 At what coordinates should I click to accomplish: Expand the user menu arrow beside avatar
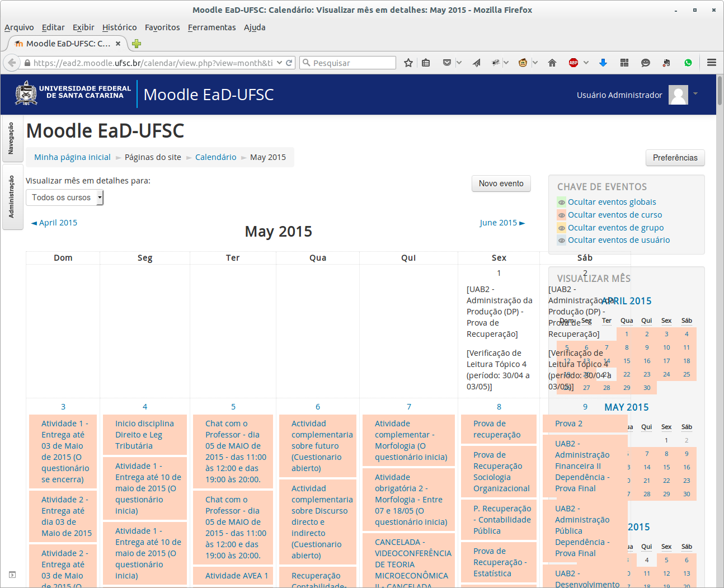[695, 93]
